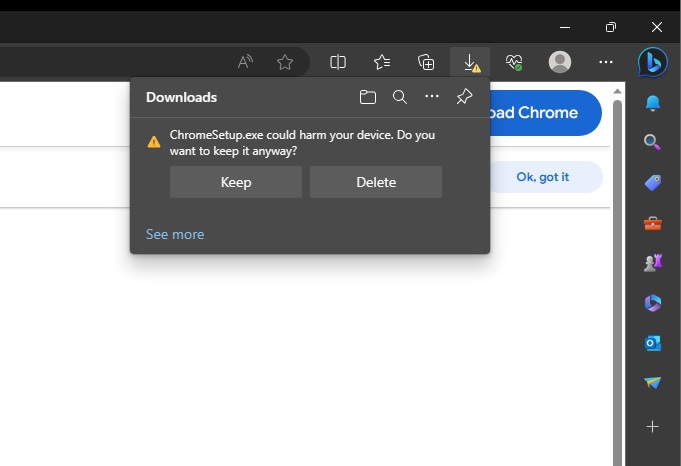Add page to favorites with star icon

tap(285, 62)
